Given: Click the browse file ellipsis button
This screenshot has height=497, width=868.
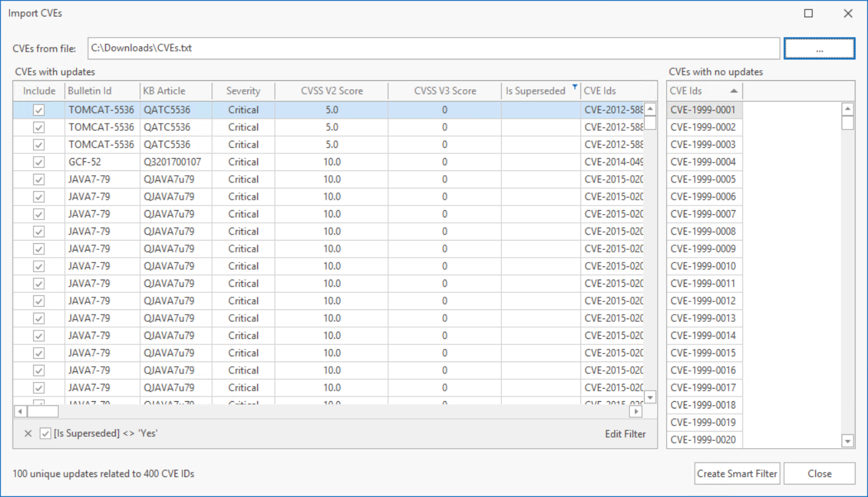Looking at the screenshot, I should pyautogui.click(x=819, y=48).
